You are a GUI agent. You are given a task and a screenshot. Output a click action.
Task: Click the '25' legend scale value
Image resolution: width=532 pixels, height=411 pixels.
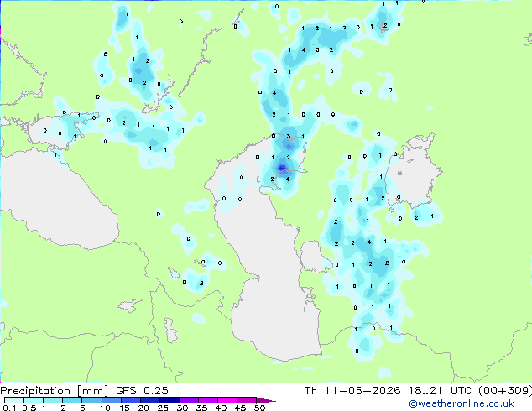pos(163,408)
